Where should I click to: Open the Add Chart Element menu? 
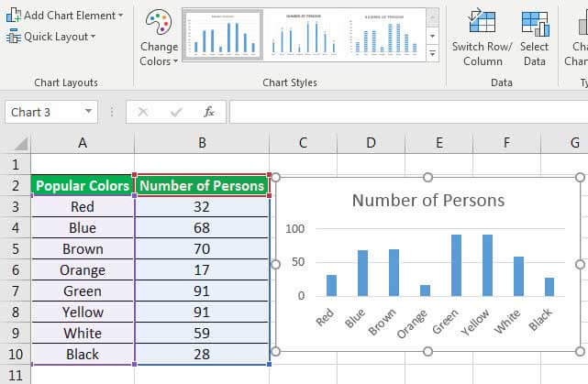pyautogui.click(x=64, y=16)
